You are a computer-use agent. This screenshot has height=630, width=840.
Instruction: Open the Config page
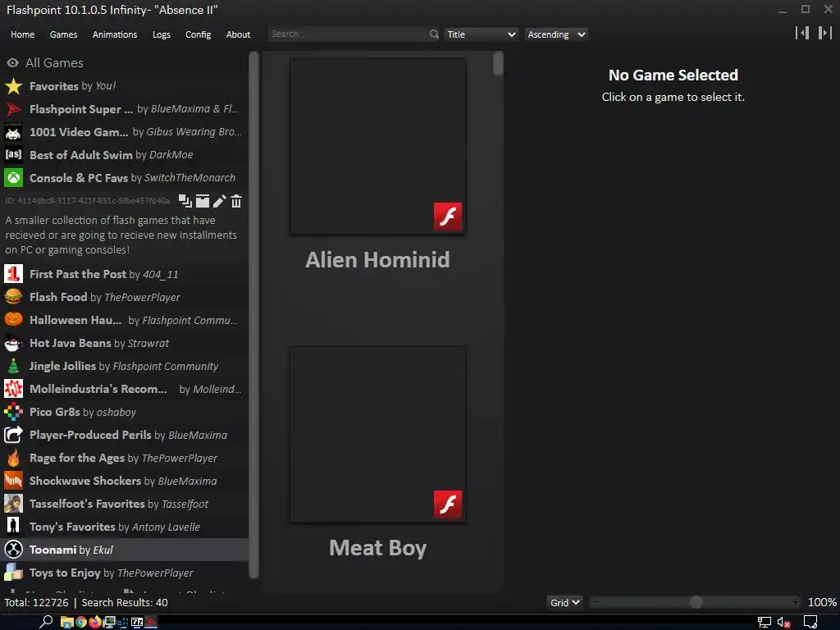pyautogui.click(x=199, y=34)
